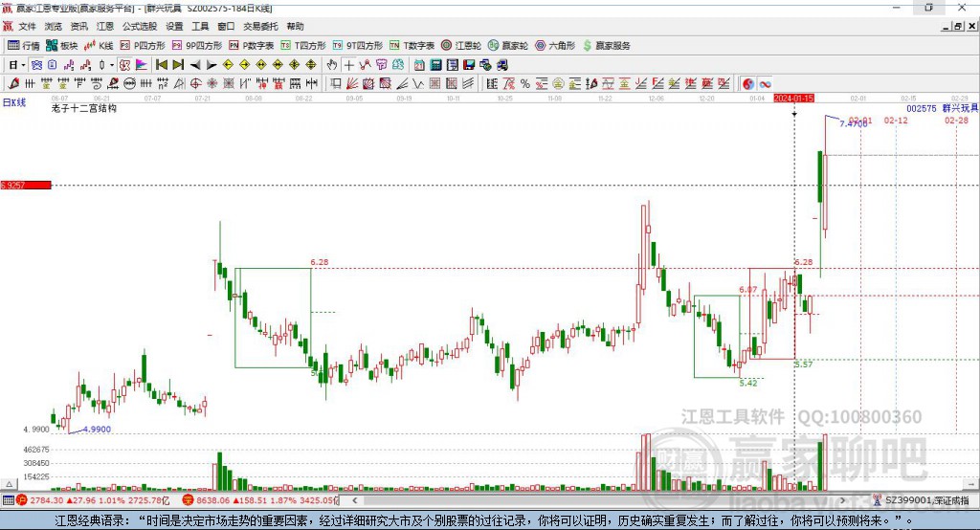Viewport: 980px width, 530px height.
Task: Select the red pencil drawing tool
Action: click(x=13, y=83)
